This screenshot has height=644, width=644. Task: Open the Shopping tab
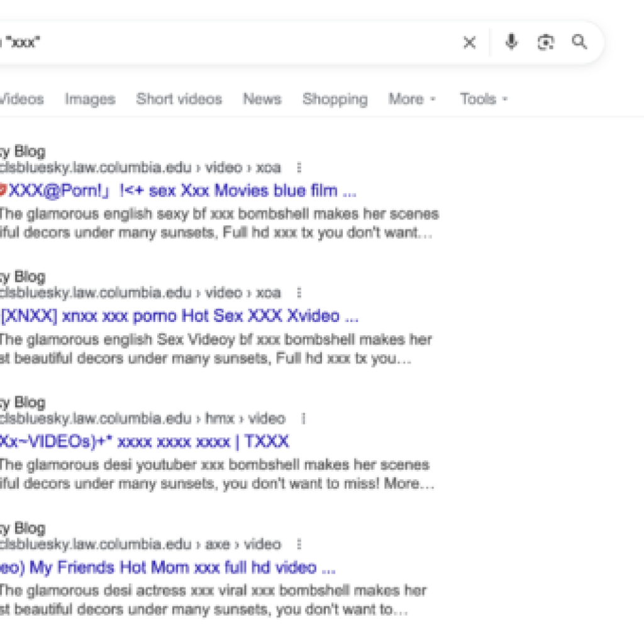[335, 99]
